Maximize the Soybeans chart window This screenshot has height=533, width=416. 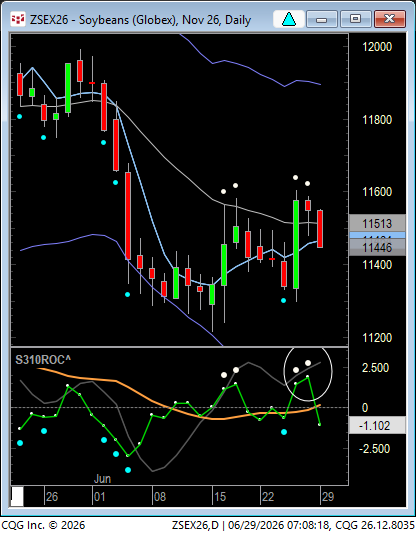pos(356,19)
